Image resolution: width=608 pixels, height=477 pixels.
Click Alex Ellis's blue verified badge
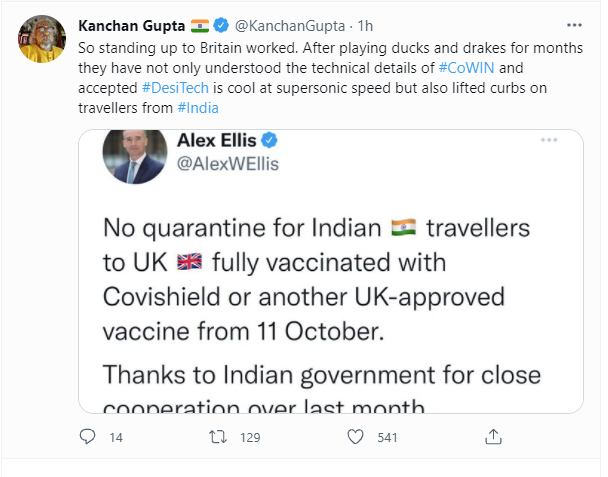pos(283,141)
